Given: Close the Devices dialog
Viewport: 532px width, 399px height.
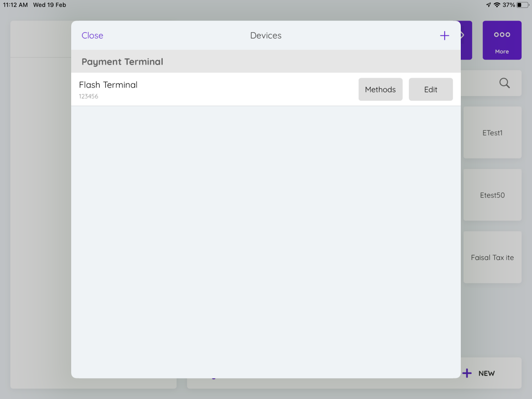Looking at the screenshot, I should pos(92,36).
